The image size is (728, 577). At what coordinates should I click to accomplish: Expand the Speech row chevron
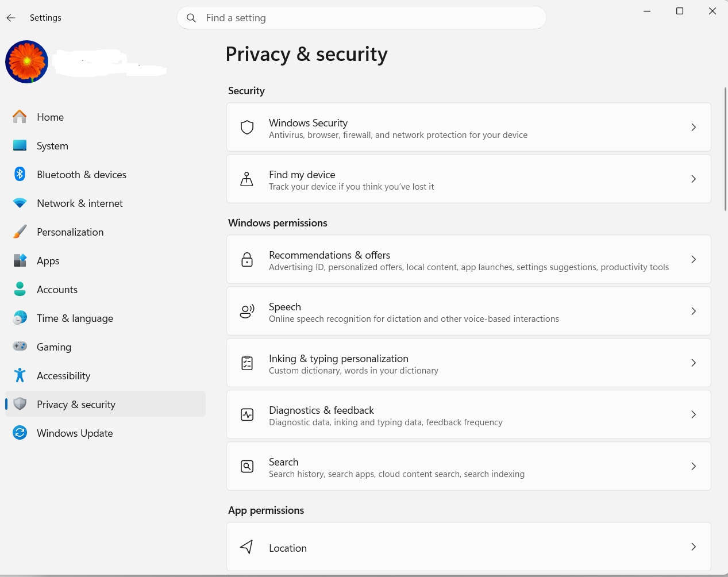pyautogui.click(x=694, y=311)
